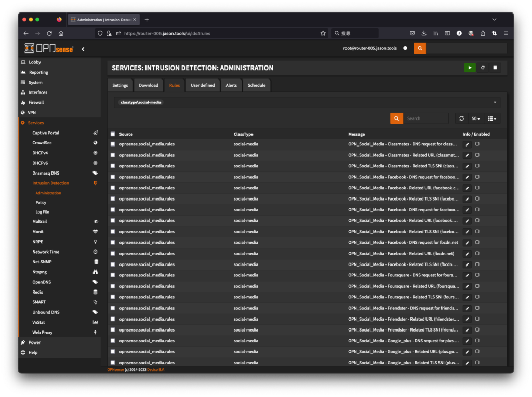Open the Firefox bookmark star

[x=323, y=33]
